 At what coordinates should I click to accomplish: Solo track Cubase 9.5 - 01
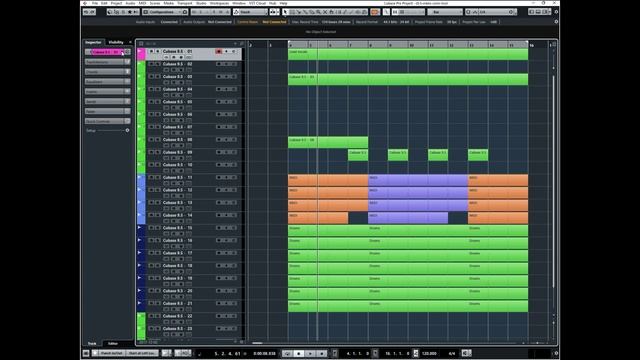[158, 51]
